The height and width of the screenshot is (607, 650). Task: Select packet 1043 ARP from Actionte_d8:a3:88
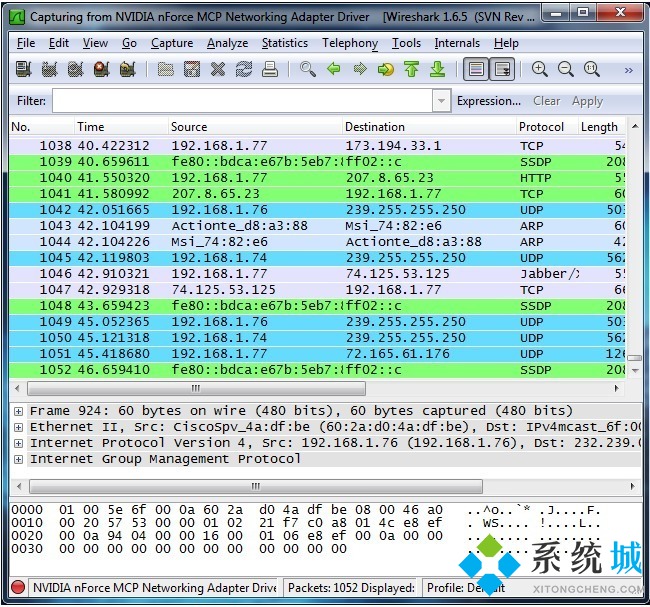[317, 226]
